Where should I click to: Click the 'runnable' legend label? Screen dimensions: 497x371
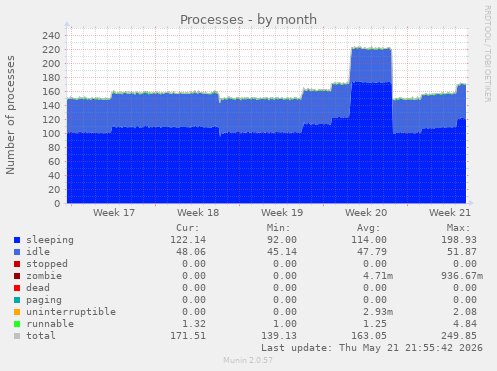click(50, 324)
